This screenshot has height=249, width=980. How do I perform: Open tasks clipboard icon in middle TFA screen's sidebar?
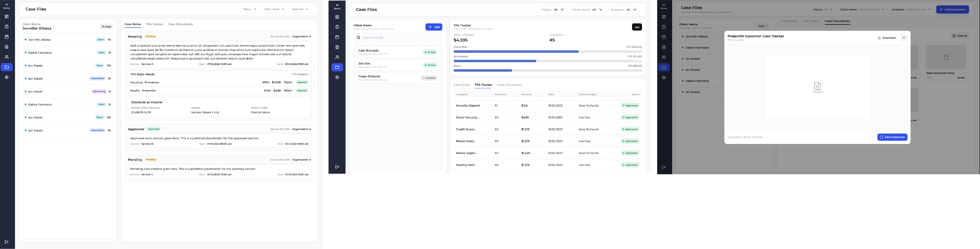tap(337, 27)
